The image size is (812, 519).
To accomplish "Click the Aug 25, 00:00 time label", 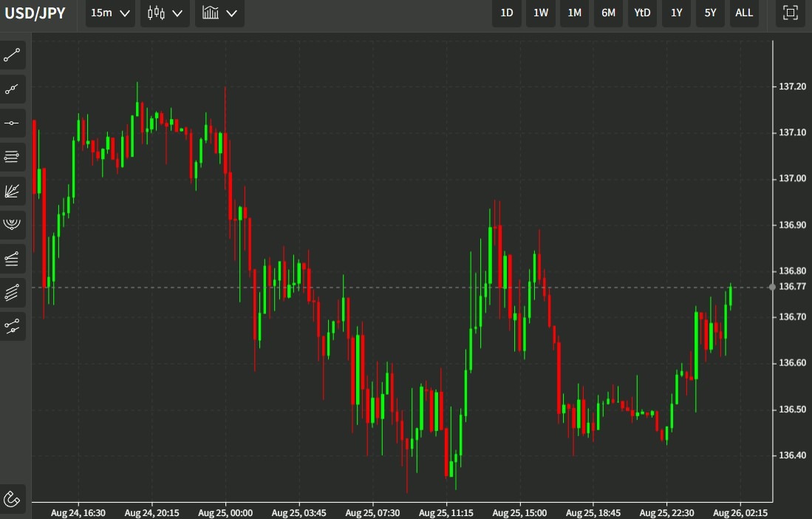I will coord(225,513).
